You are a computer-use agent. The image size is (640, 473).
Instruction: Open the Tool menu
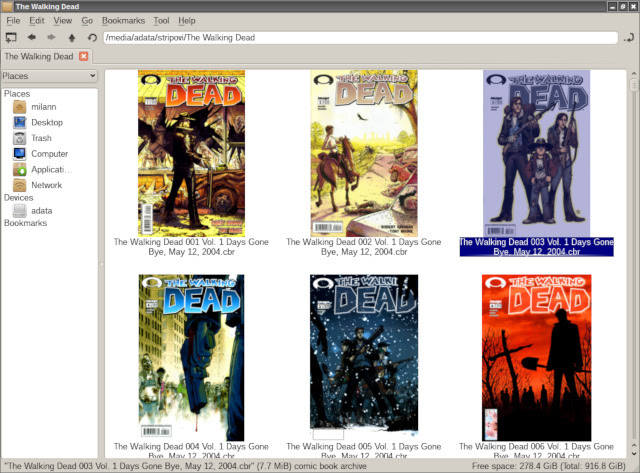tap(161, 20)
